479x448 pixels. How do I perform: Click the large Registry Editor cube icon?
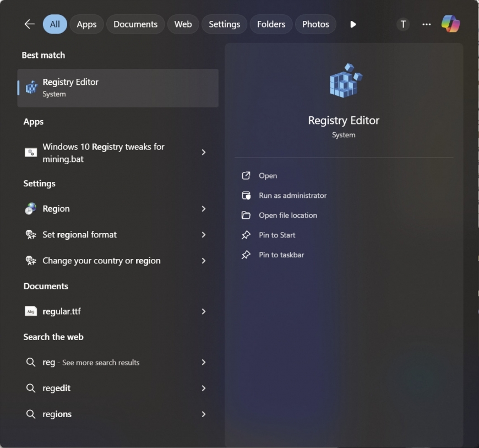[x=346, y=80]
